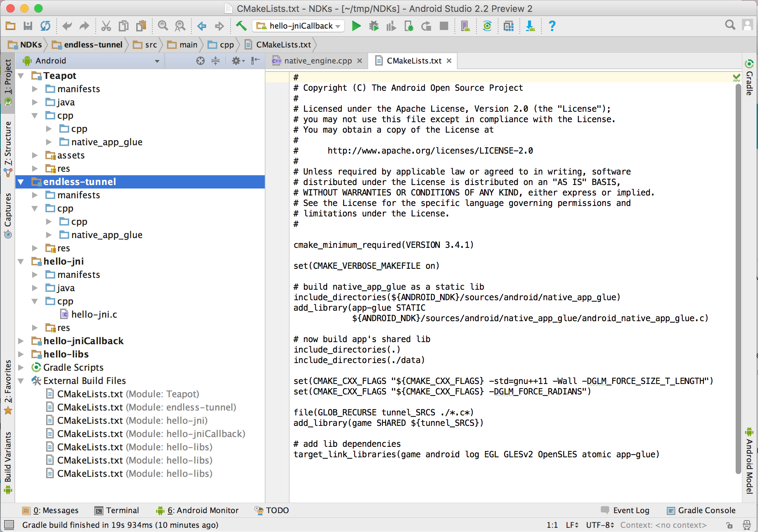
Task: Open the Project panel gear settings dropdown
Action: click(238, 61)
